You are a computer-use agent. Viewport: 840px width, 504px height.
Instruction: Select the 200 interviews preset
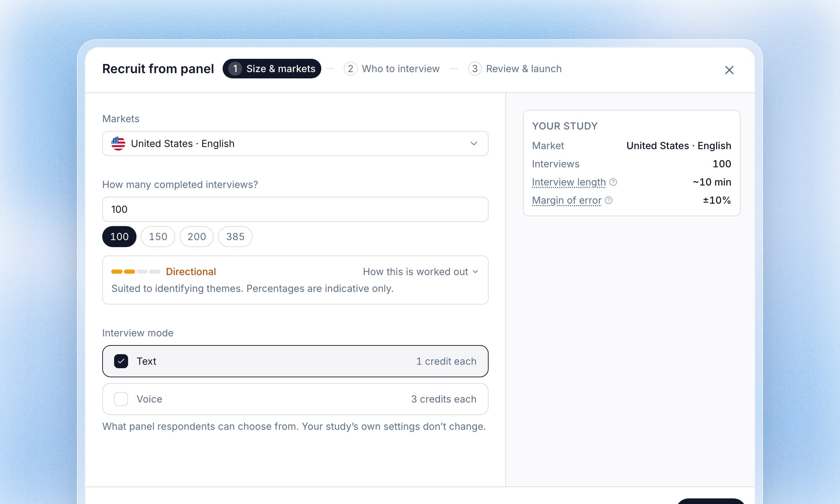pyautogui.click(x=197, y=237)
